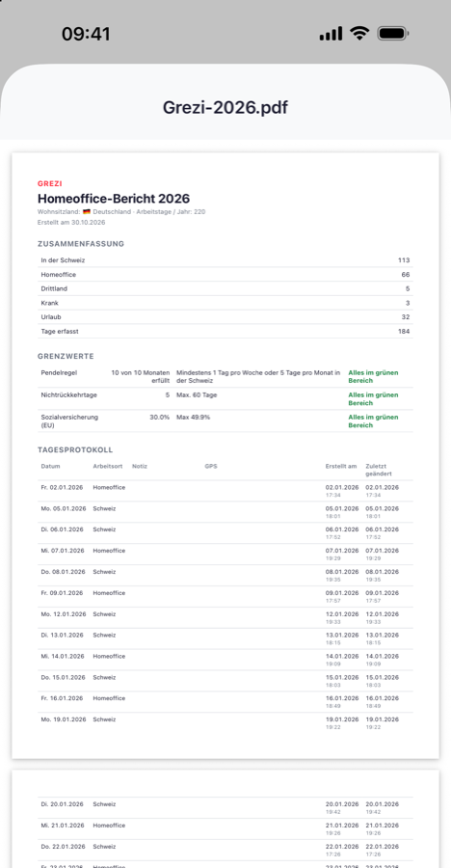Image resolution: width=451 pixels, height=868 pixels.
Task: Select the 30.0% Sozialversicherung value
Action: pyautogui.click(x=159, y=418)
